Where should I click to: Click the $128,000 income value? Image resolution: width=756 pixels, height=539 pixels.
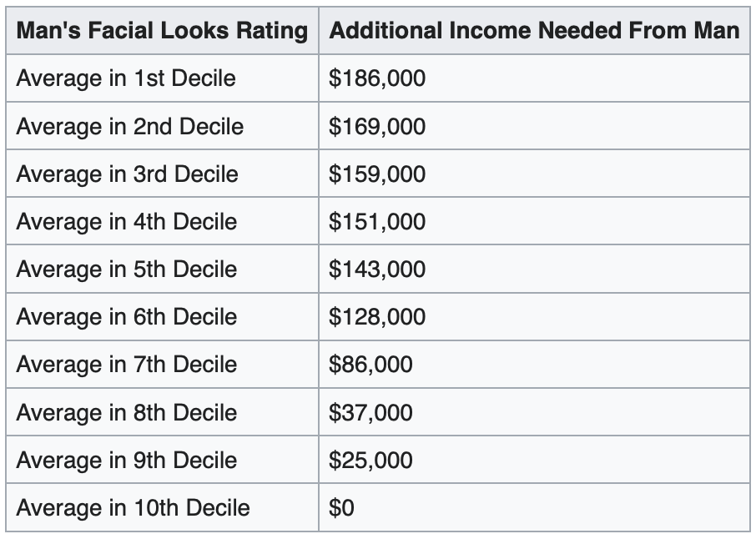(377, 317)
